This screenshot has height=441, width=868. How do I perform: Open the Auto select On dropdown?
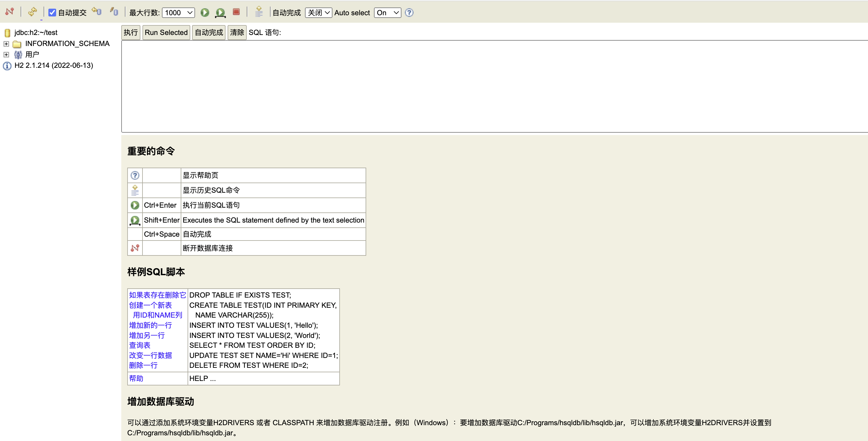[x=387, y=13]
